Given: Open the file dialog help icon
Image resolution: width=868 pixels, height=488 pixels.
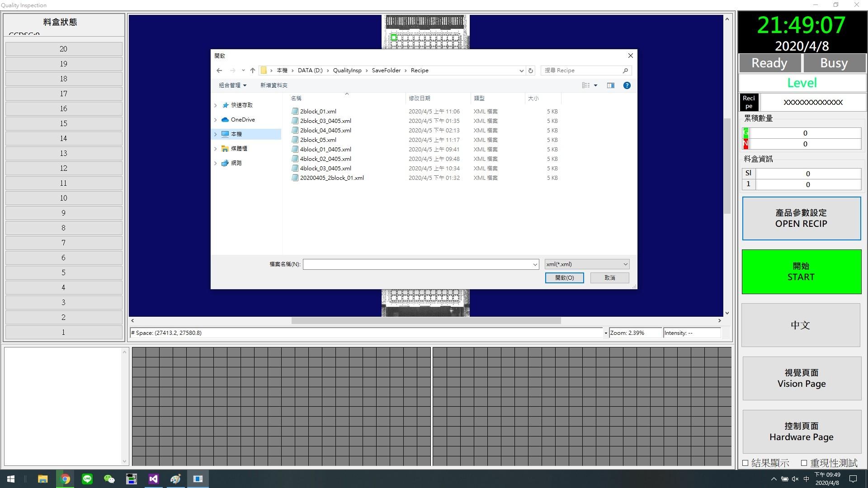Looking at the screenshot, I should click(627, 85).
